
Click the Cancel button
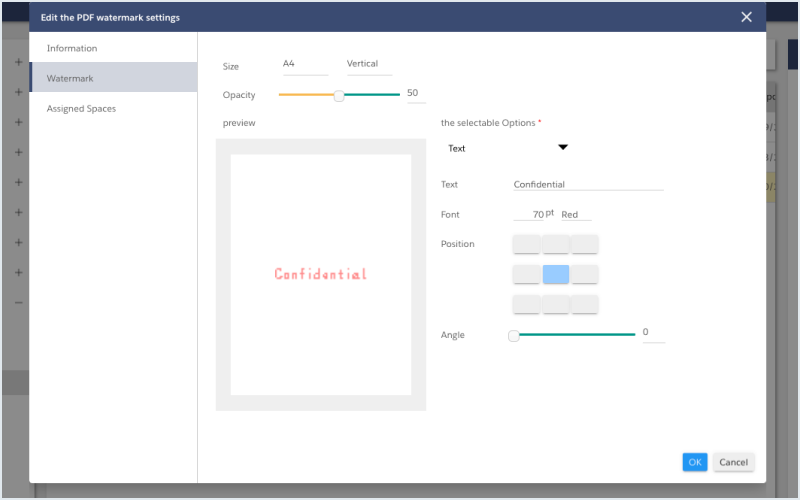click(733, 462)
